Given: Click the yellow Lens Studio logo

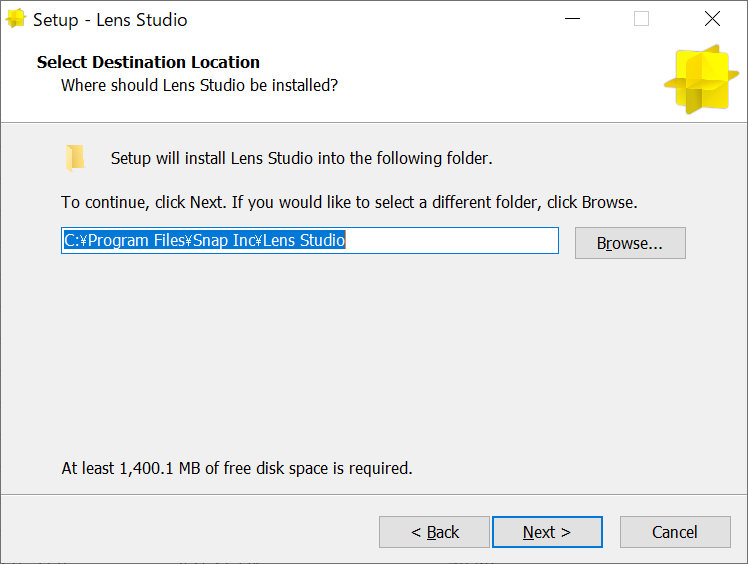Looking at the screenshot, I should click(x=701, y=79).
